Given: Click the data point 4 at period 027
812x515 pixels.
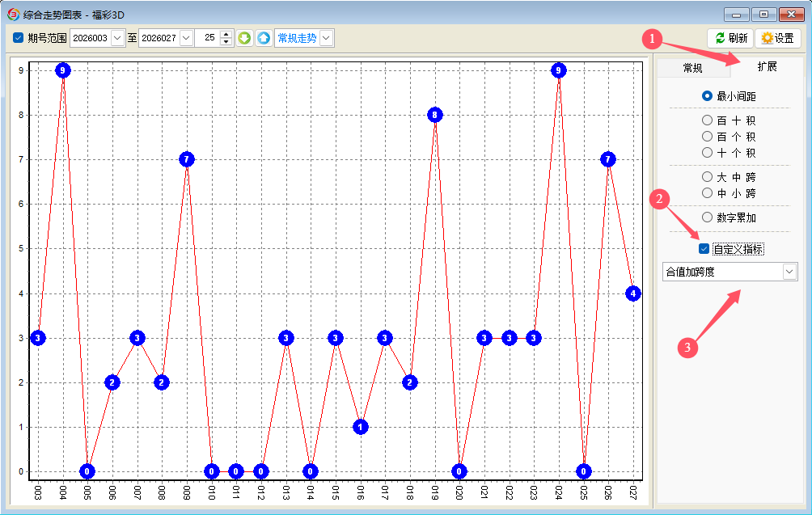Looking at the screenshot, I should [633, 293].
